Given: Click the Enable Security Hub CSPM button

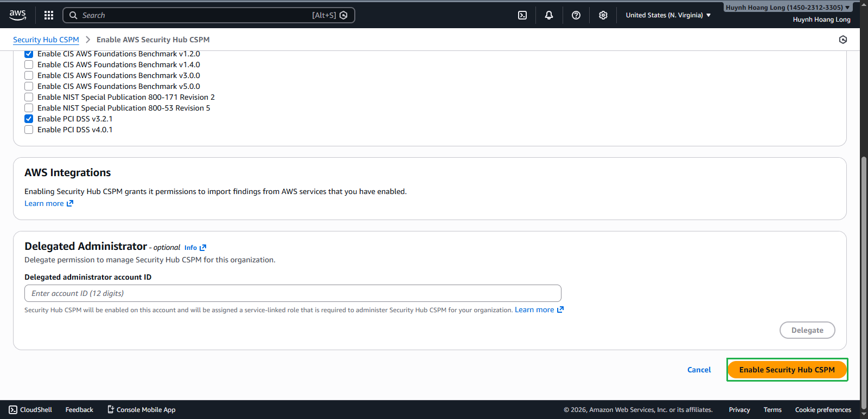Looking at the screenshot, I should (787, 370).
